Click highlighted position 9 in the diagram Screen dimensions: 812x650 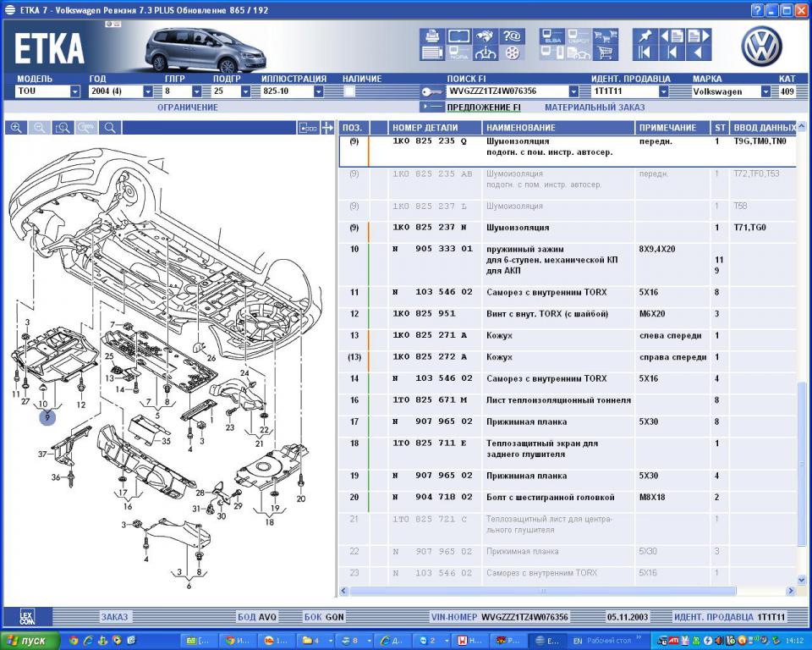47,416
